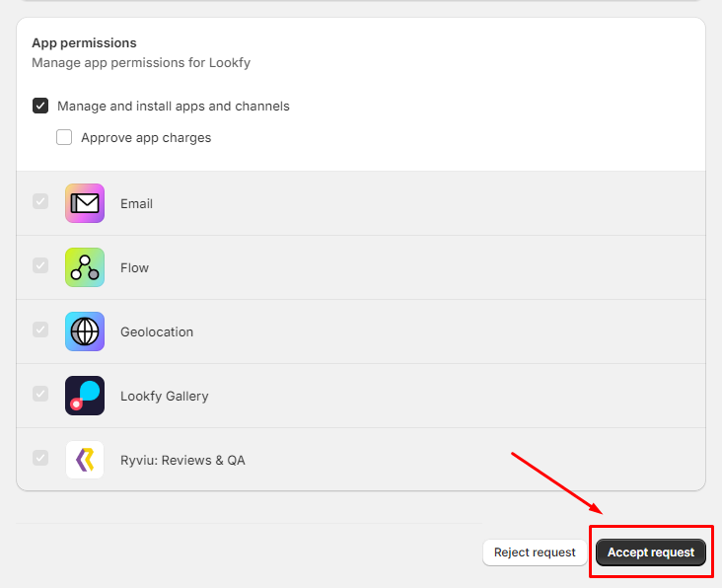Image resolution: width=722 pixels, height=588 pixels.
Task: Uncheck Manage and install apps and channels
Action: (x=40, y=106)
